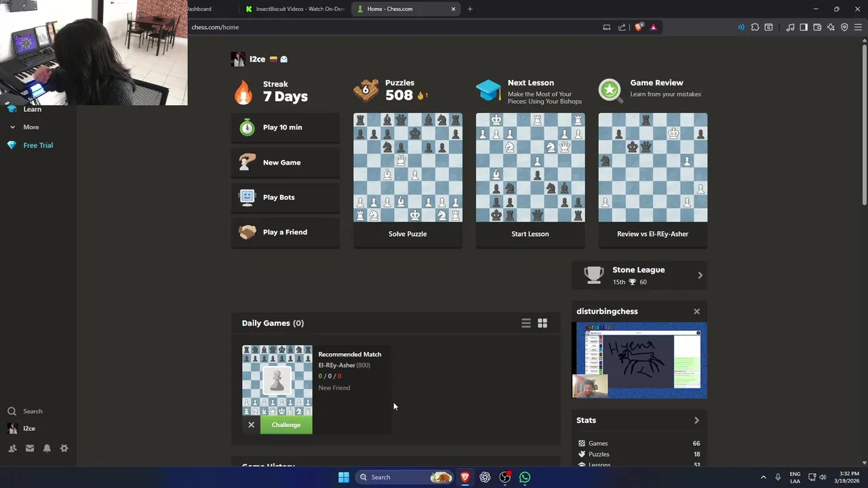Open the Friends icon in the sidebar
Image resolution: width=868 pixels, height=488 pixels.
click(x=12, y=448)
